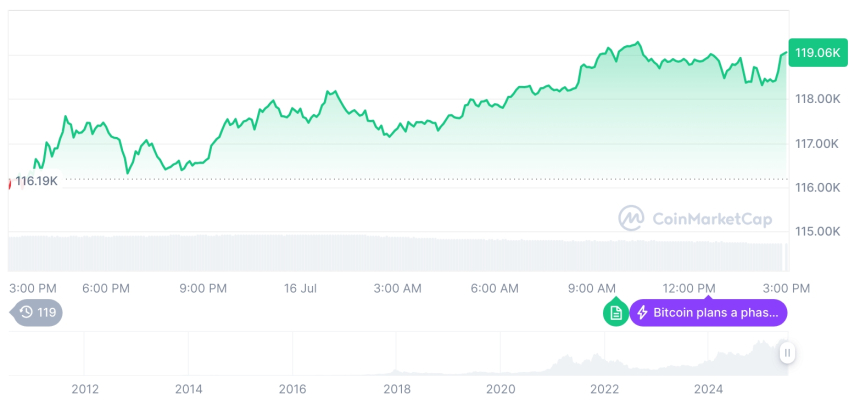
Task: Open the green document news marker
Action: (616, 313)
